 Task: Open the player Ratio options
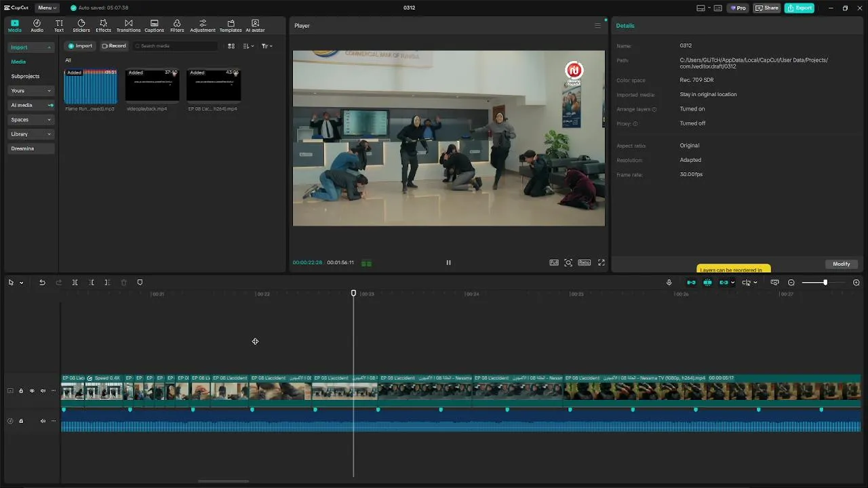click(x=584, y=262)
